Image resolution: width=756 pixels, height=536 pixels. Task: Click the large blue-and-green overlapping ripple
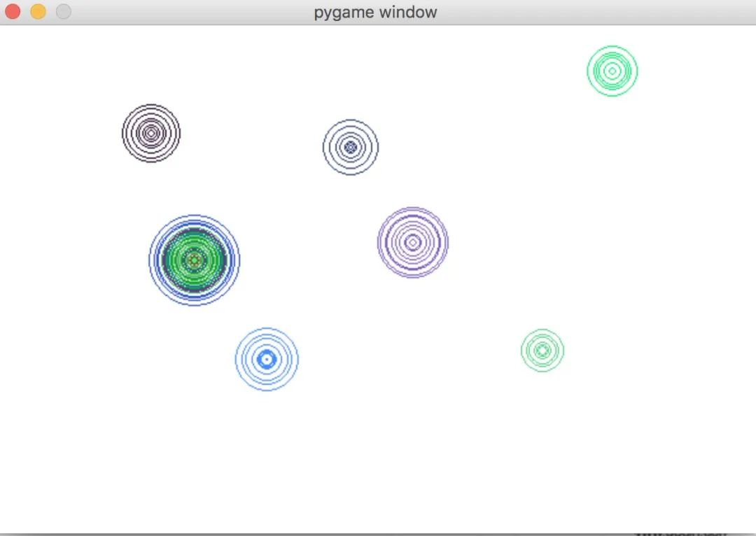[195, 260]
